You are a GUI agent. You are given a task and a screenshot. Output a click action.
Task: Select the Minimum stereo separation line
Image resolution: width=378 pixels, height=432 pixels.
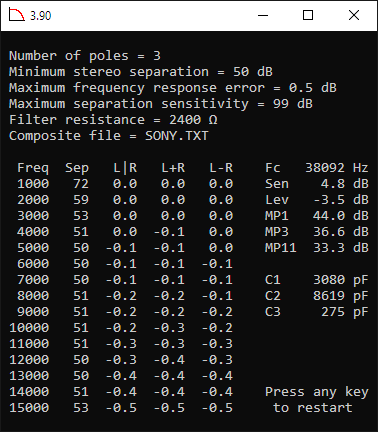click(x=141, y=72)
